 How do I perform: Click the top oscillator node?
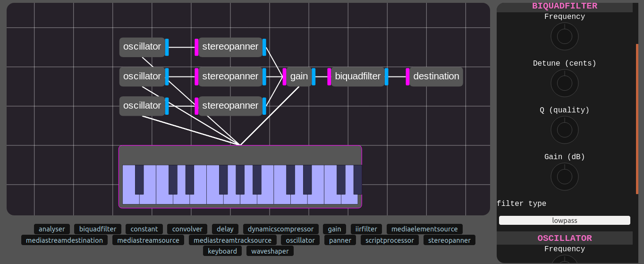[142, 47]
